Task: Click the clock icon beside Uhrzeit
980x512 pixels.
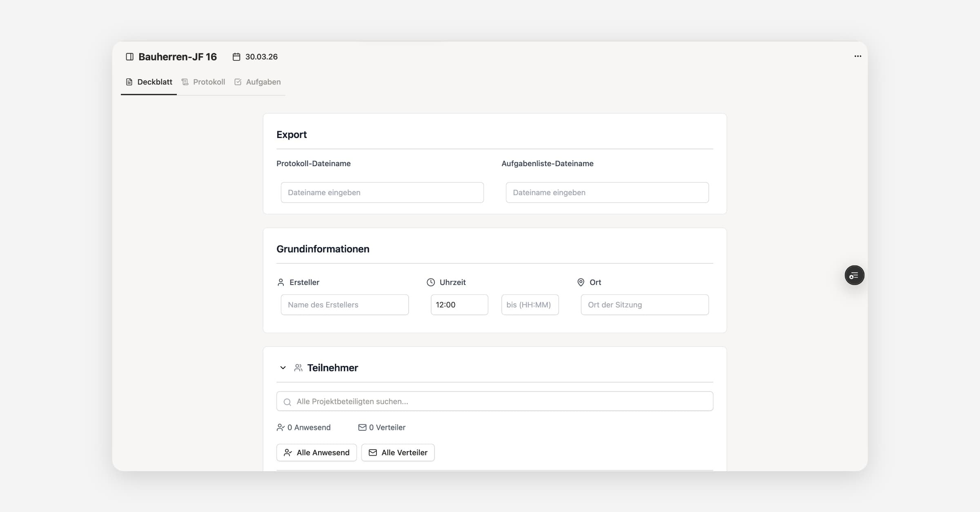Action: [431, 282]
